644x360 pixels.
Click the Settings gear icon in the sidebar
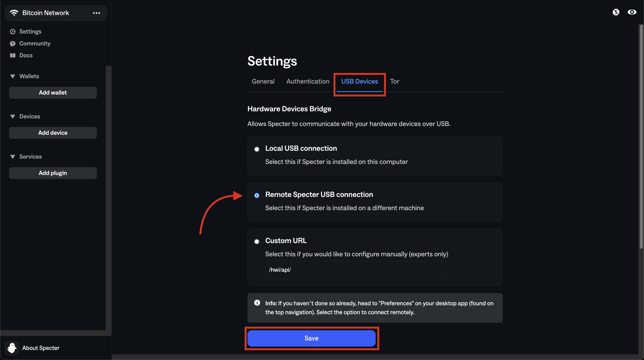[x=12, y=31]
